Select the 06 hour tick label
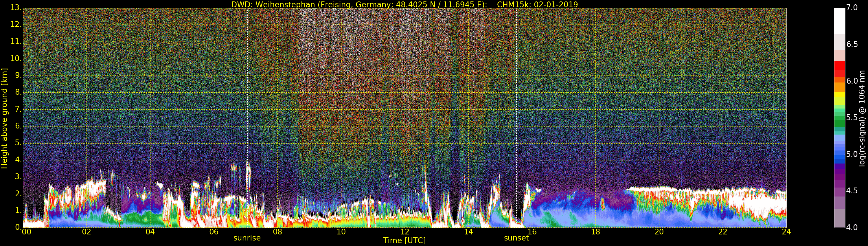 [214, 232]
